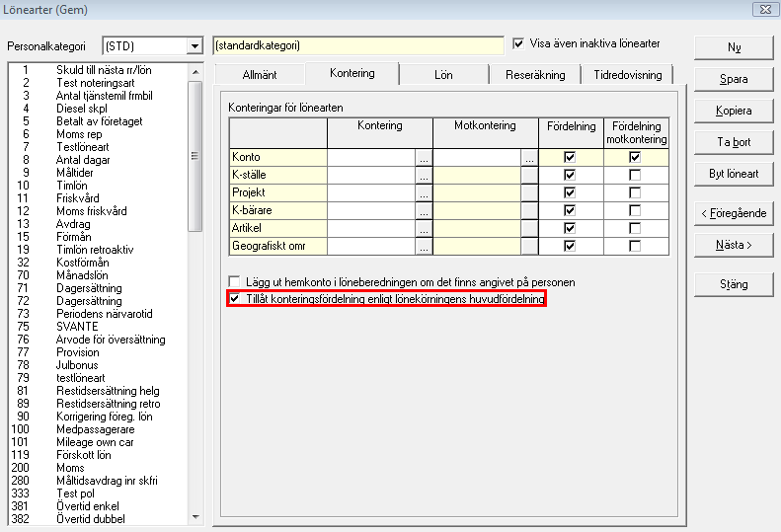Toggle Tillåt konteringsfördelning enligt huvudfördelning checkbox
The height and width of the screenshot is (532, 781).
point(234,299)
